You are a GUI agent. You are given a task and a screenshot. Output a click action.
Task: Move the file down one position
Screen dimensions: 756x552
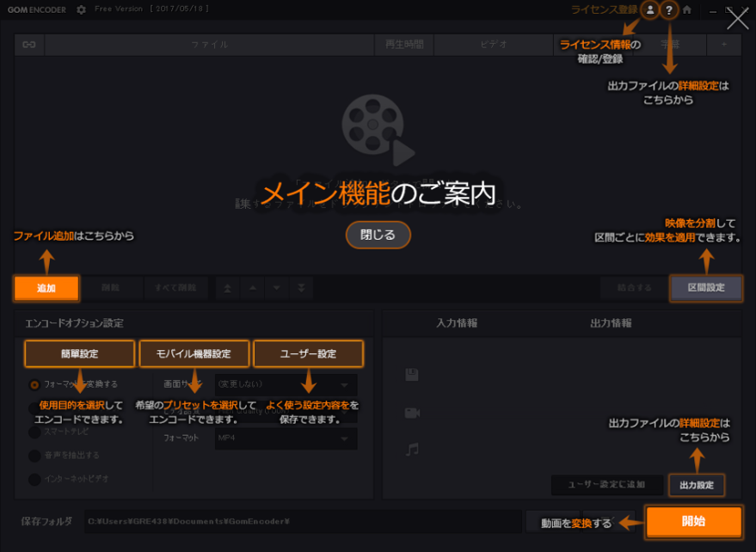point(277,288)
